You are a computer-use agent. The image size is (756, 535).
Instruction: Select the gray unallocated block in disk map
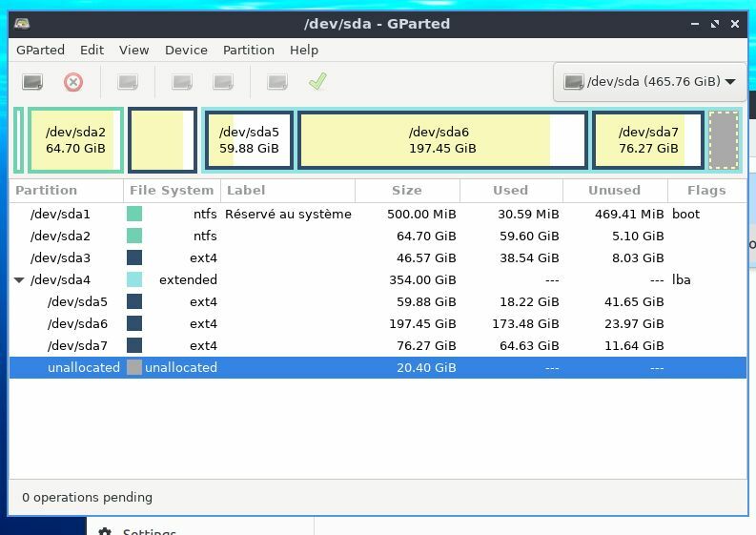724,140
